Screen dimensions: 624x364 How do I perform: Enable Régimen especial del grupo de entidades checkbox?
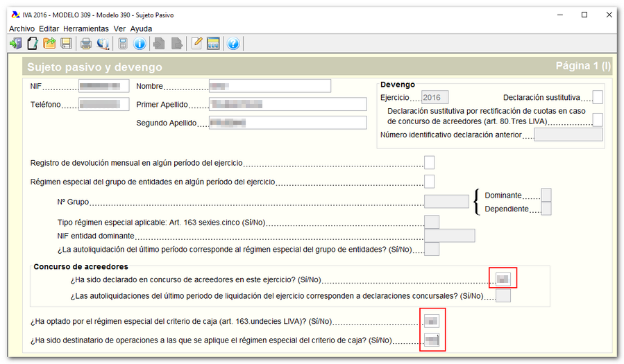pos(429,182)
